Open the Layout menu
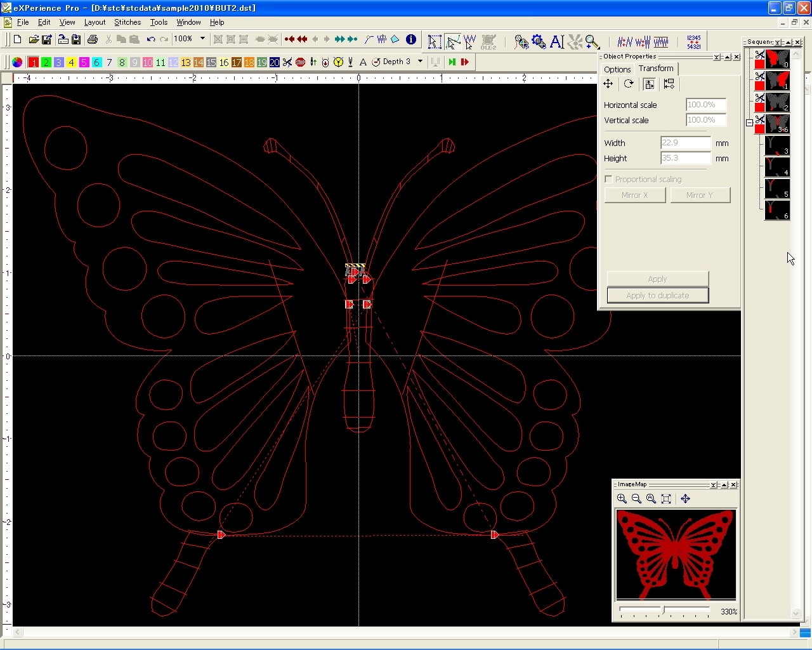812x650 pixels. point(95,22)
